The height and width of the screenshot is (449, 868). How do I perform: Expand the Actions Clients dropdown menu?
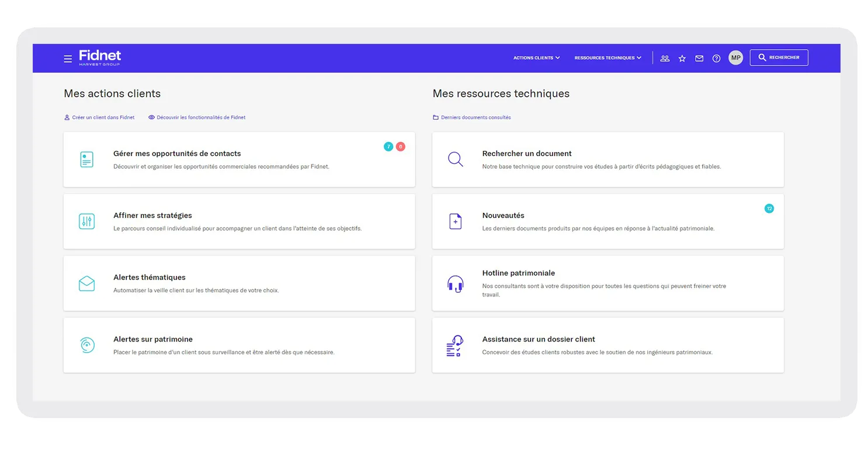(537, 58)
